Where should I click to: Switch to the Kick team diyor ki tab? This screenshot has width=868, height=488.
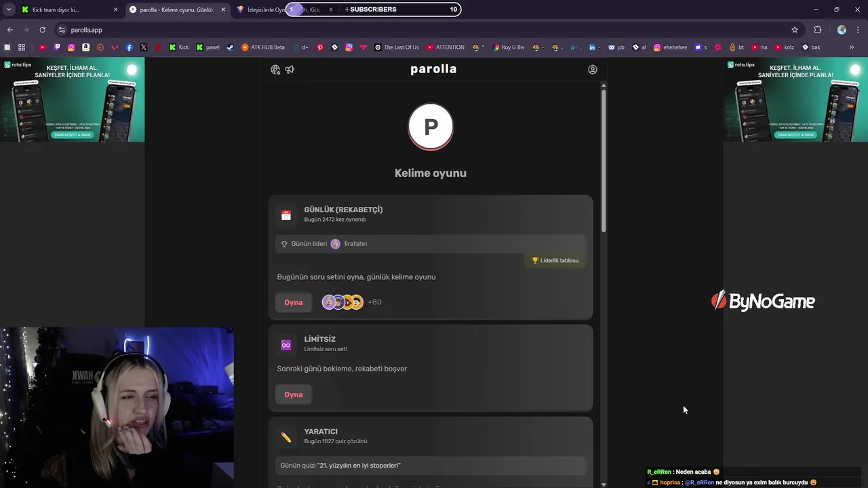point(69,9)
